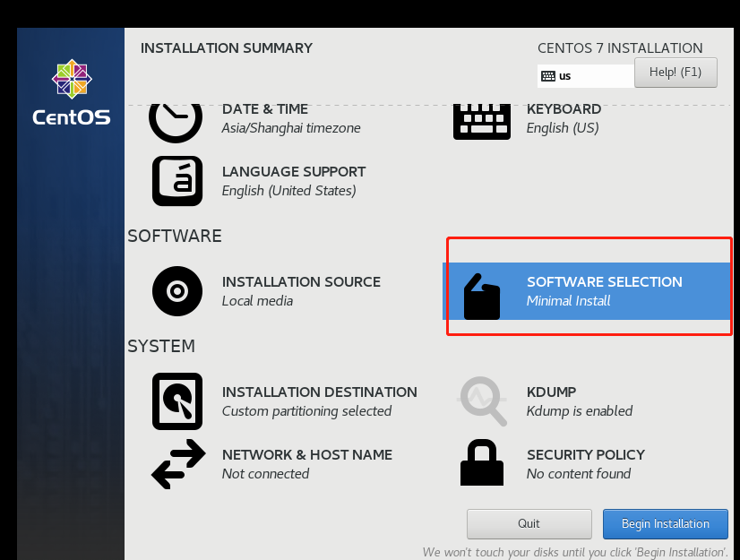740x560 pixels.
Task: Open the Language Support icon
Action: point(177,181)
